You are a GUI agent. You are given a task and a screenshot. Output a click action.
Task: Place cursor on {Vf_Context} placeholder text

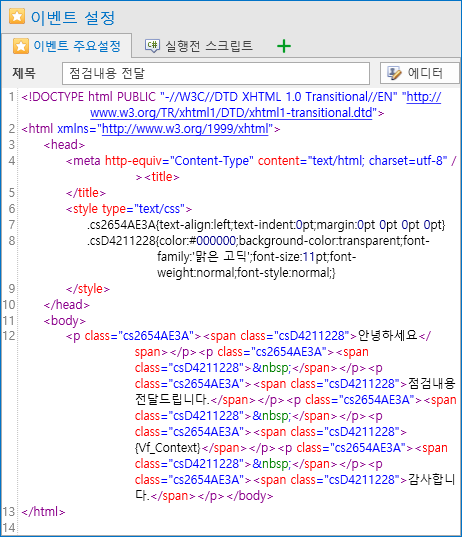tap(167, 448)
